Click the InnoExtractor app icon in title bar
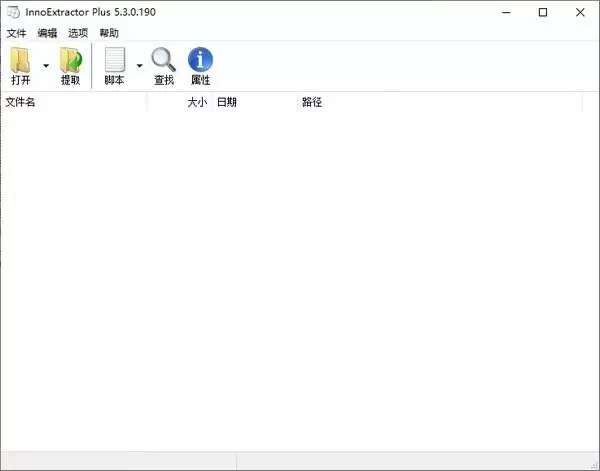 13,12
